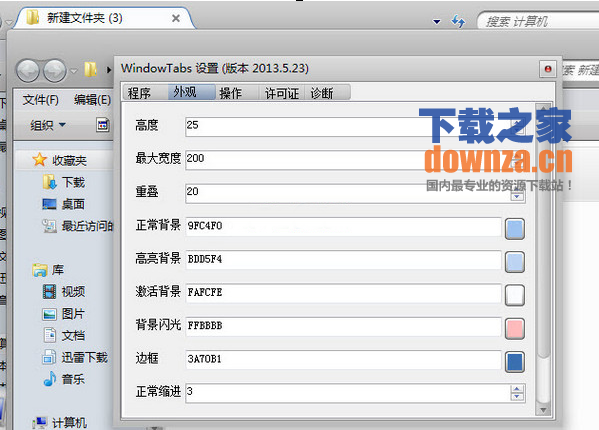
Task: Click the 收藏夹 star icon
Action: tap(39, 160)
